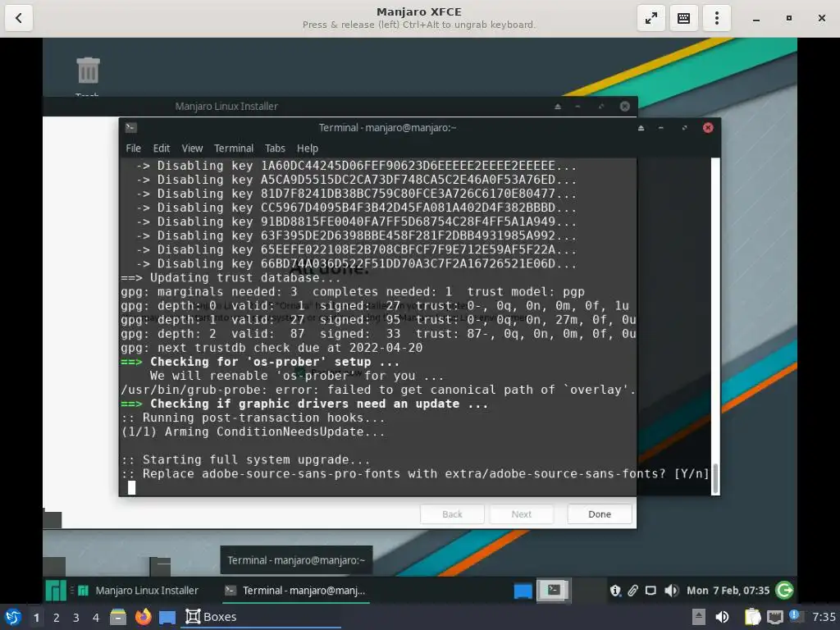This screenshot has width=840, height=630.
Task: Click 'Checking if graphic drivers need an update' line
Action: pyautogui.click(x=304, y=404)
